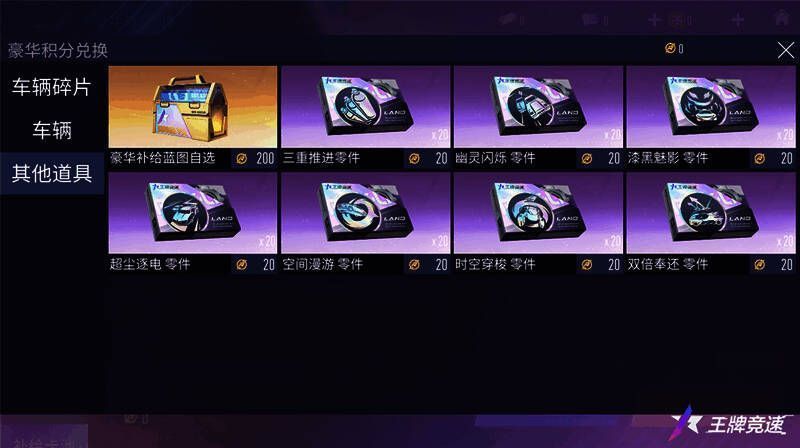Screen dimensions: 800x448
Task: Click the 200 points price of 豪华补给蓝图自选
Action: pyautogui.click(x=265, y=159)
